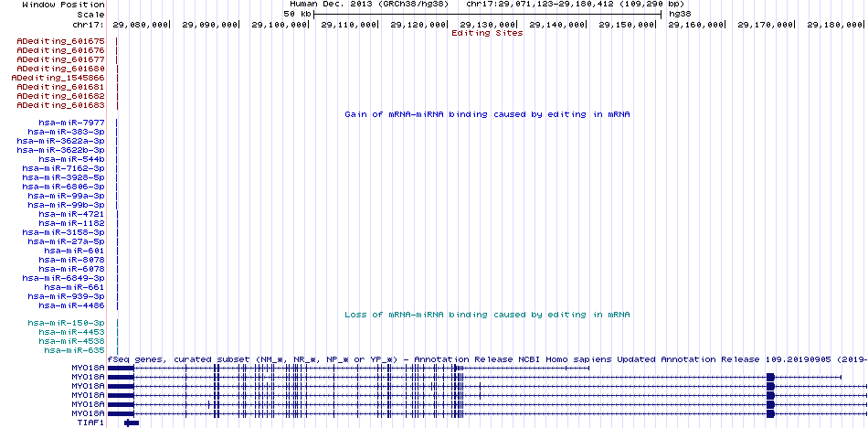This screenshot has height=428, width=868.
Task: Click the 50 kb scale bar
Action: click(x=487, y=14)
